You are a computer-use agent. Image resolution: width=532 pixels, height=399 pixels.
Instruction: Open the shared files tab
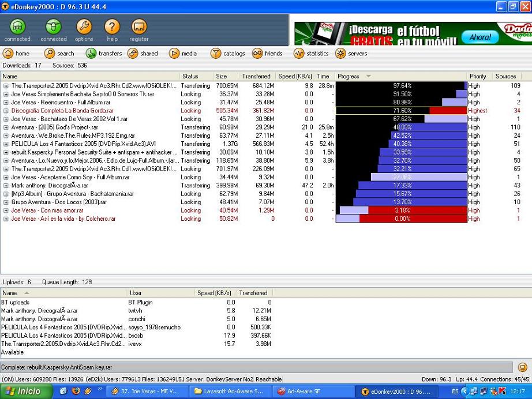pyautogui.click(x=143, y=54)
